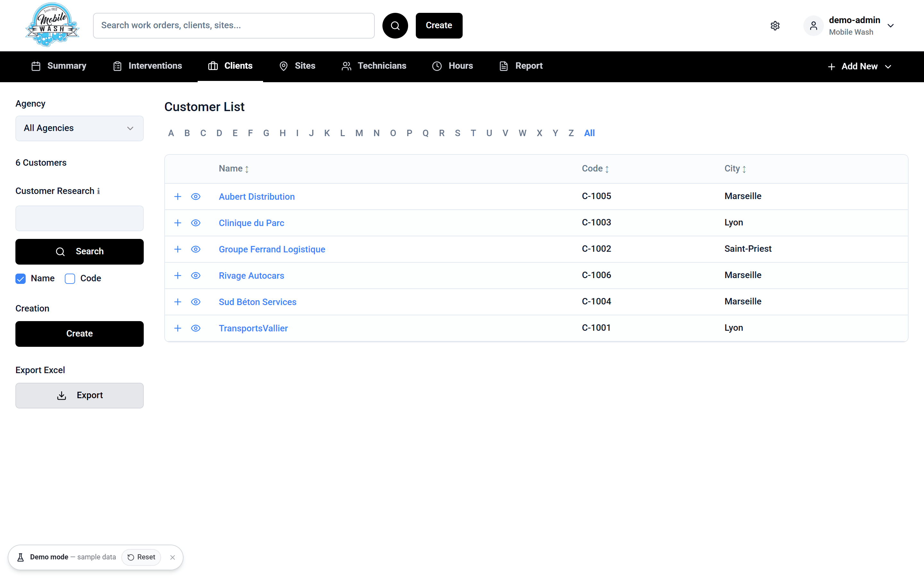The width and height of the screenshot is (924, 578).
Task: Sort by Name using the arrow icon
Action: pyautogui.click(x=247, y=169)
